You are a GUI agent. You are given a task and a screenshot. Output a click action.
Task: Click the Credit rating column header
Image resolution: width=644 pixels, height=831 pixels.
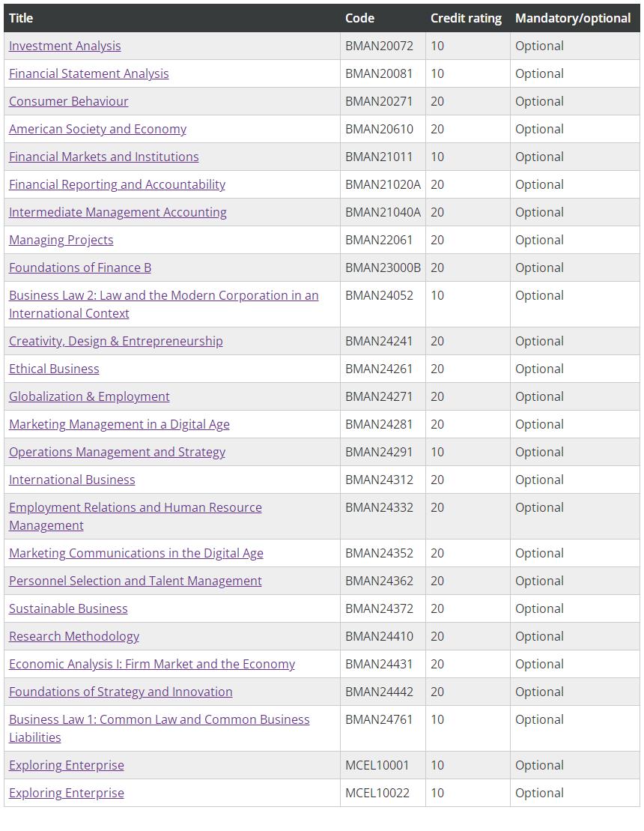[x=466, y=18]
